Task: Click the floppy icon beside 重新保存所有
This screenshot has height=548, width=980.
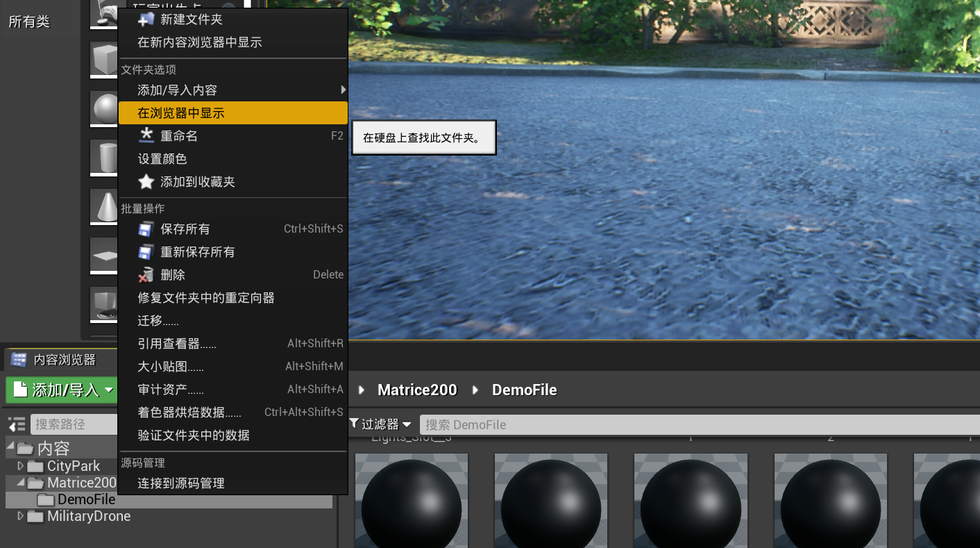Action: [146, 251]
